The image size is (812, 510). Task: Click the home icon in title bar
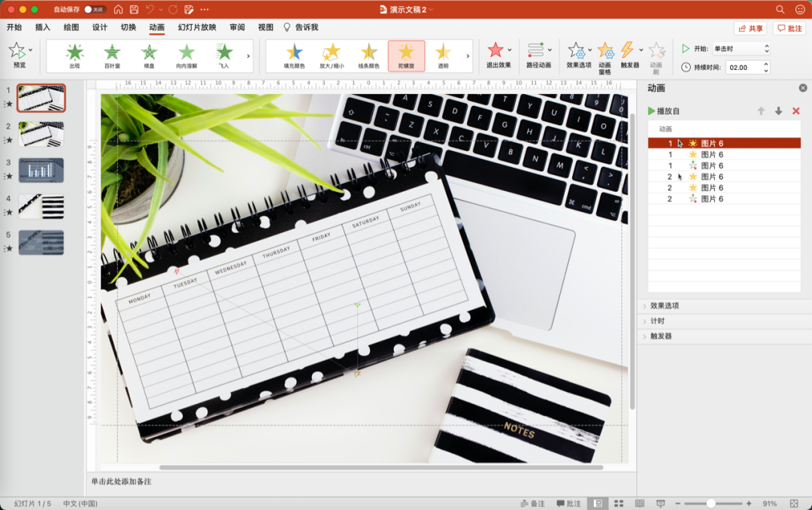click(119, 9)
